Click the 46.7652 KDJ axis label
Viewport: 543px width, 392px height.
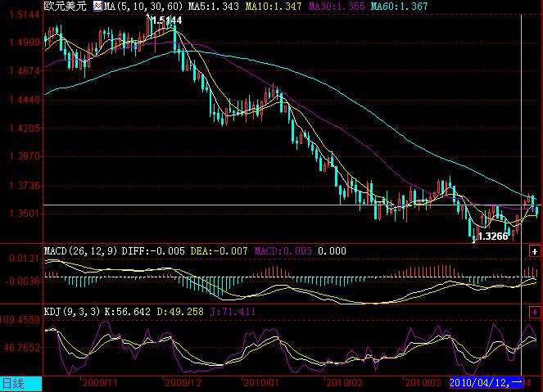pyautogui.click(x=22, y=347)
